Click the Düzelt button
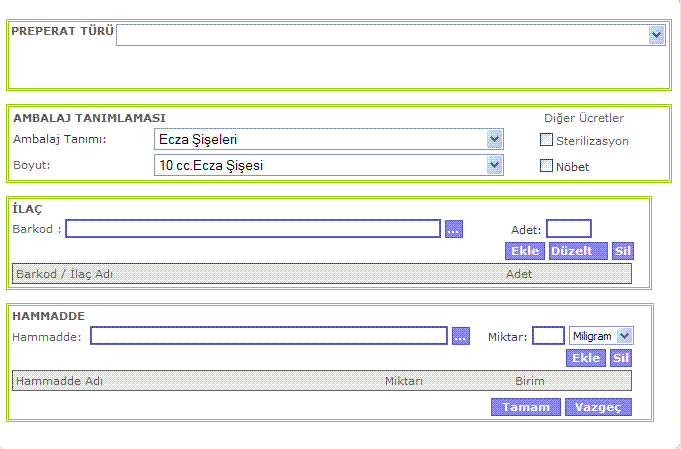The height and width of the screenshot is (449, 681). 578,251
